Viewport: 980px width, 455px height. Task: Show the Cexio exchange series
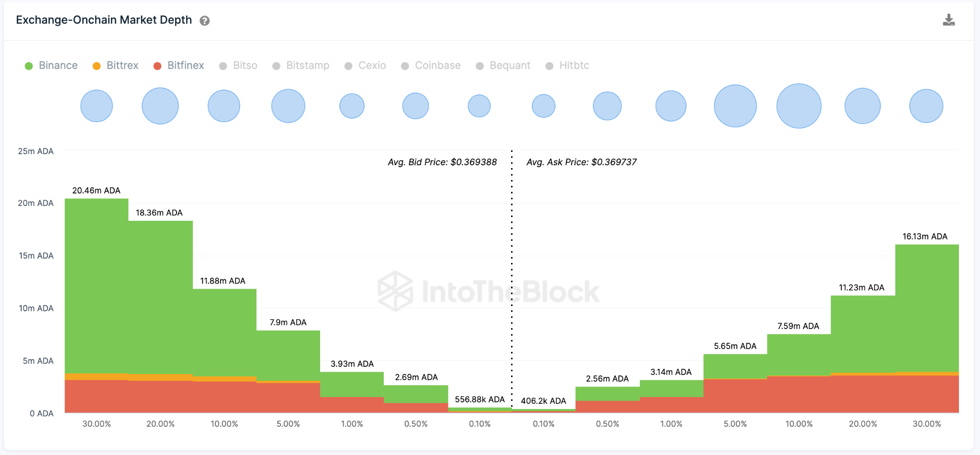(365, 66)
